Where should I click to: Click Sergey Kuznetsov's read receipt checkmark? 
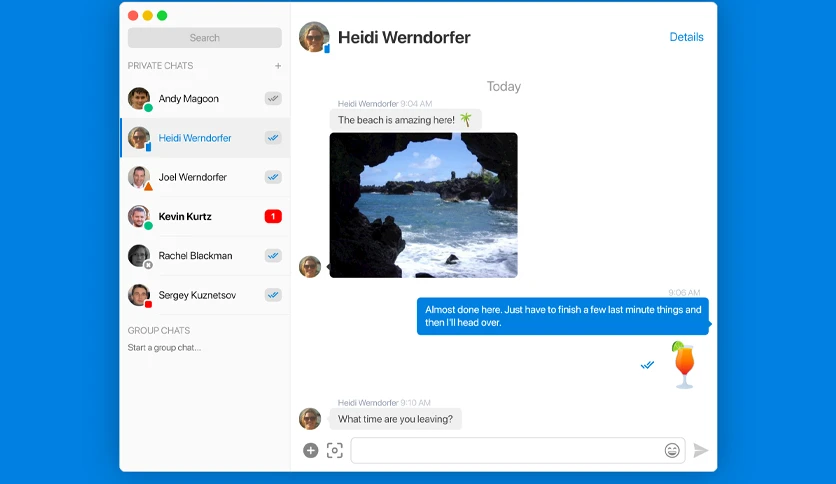[273, 295]
